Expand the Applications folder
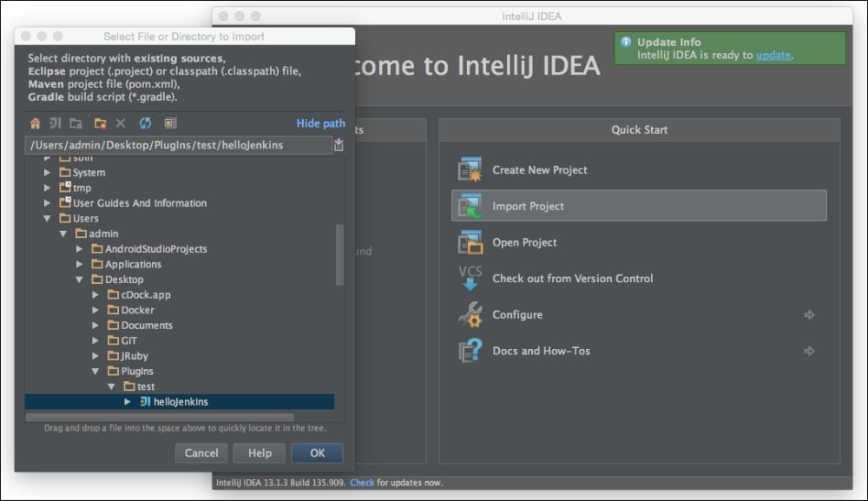The height and width of the screenshot is (501, 868). (x=79, y=264)
